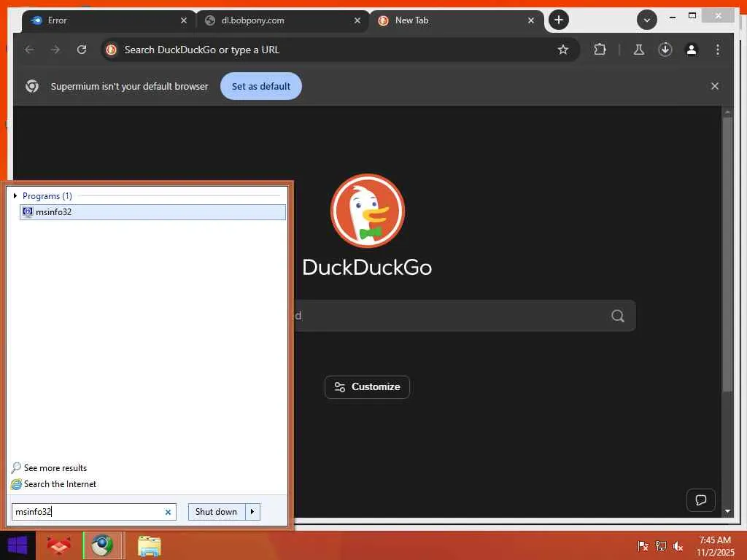Open the red box app on taskbar

tap(59, 545)
